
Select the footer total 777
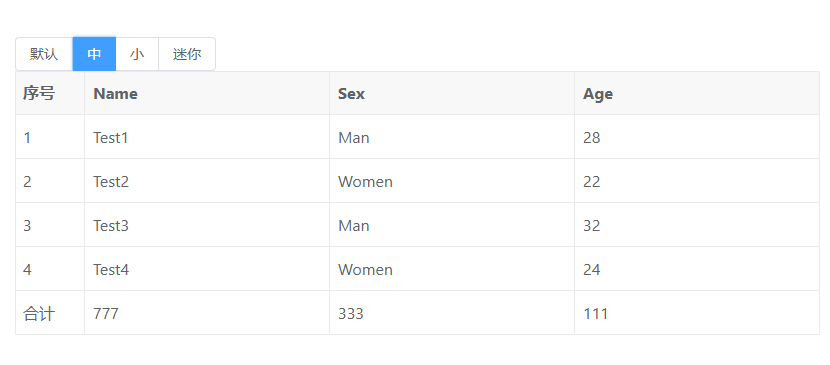coord(207,313)
